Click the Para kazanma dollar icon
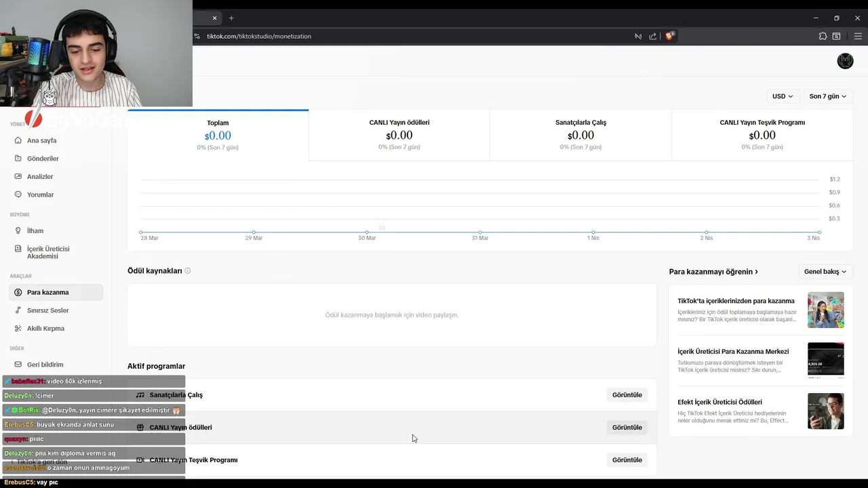 tap(18, 292)
